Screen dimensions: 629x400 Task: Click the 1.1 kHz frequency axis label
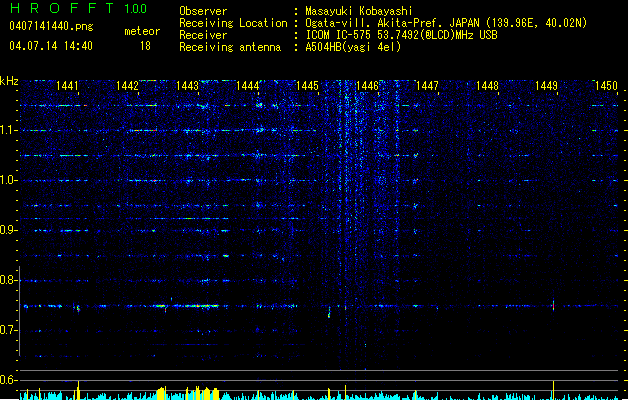click(x=8, y=130)
